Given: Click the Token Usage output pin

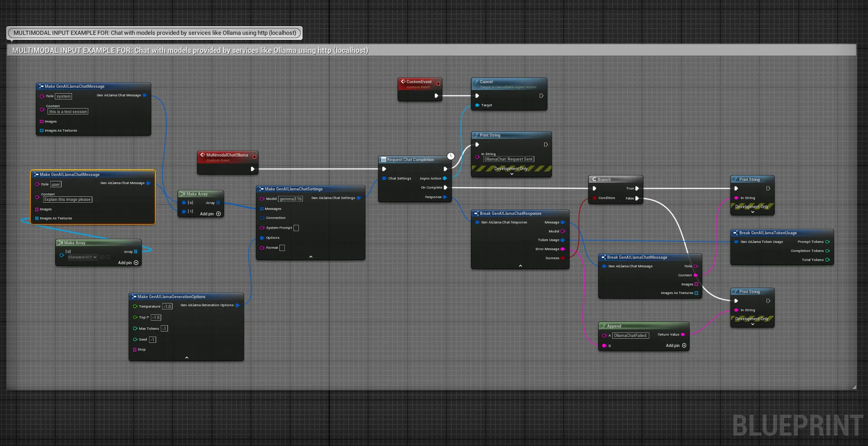Looking at the screenshot, I should click(563, 240).
